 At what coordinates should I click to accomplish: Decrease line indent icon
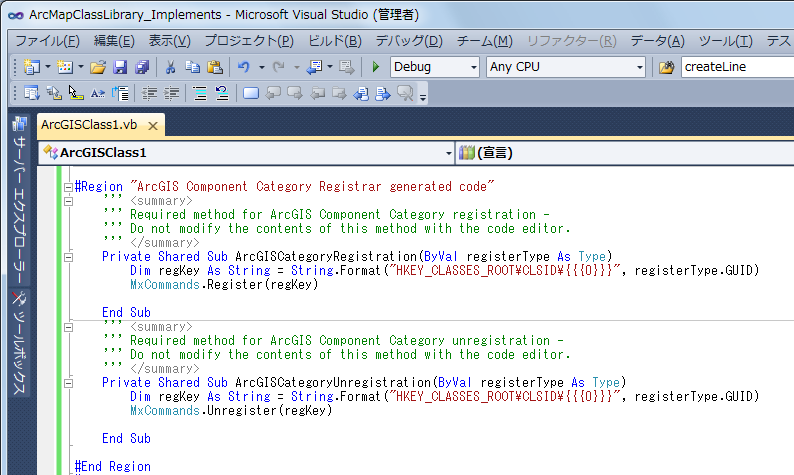[x=149, y=93]
